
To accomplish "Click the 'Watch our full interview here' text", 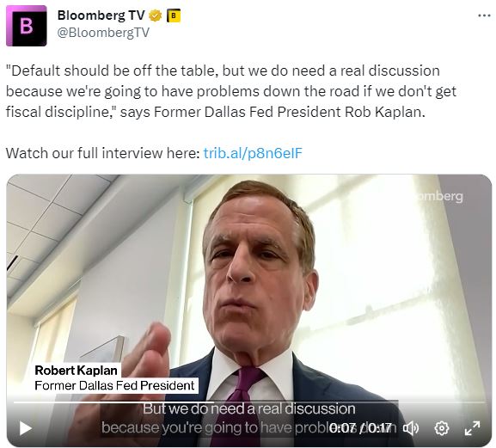I will [x=102, y=153].
